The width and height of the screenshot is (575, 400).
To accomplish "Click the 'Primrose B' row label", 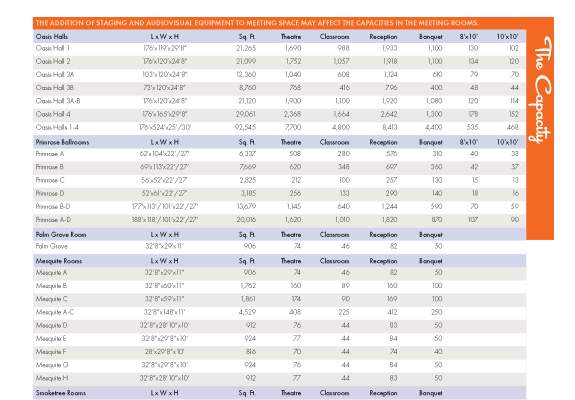I will pyautogui.click(x=50, y=167).
